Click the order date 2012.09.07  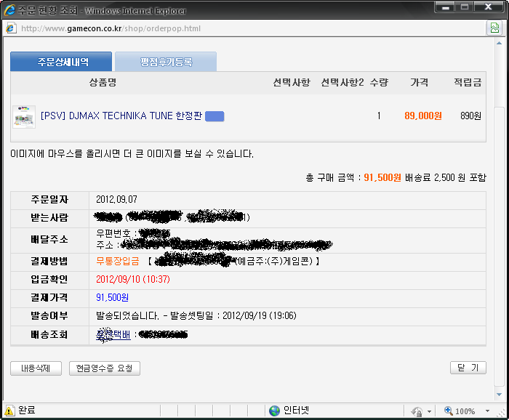[116, 199]
